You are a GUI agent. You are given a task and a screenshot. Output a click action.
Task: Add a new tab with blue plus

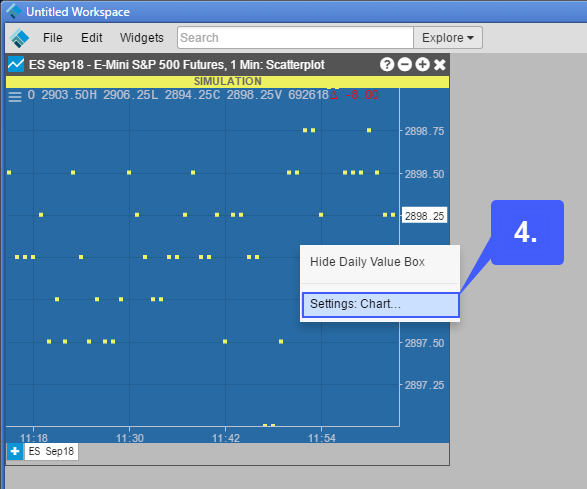click(15, 451)
